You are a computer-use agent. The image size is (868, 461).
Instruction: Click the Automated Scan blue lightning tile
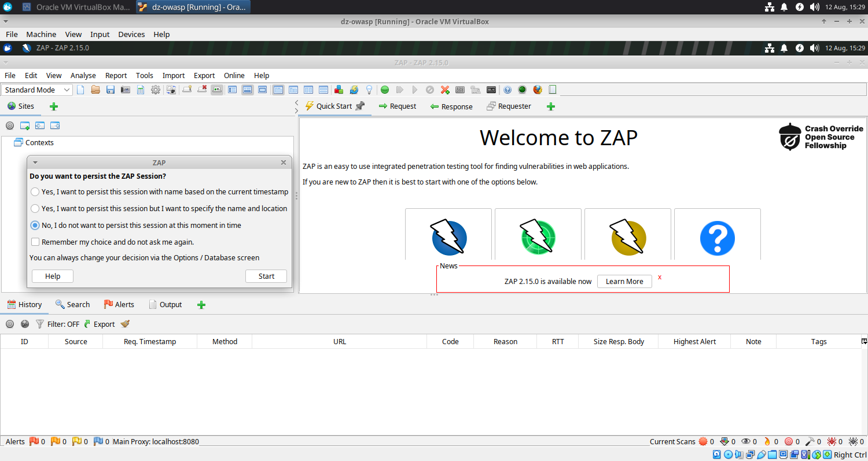(448, 234)
